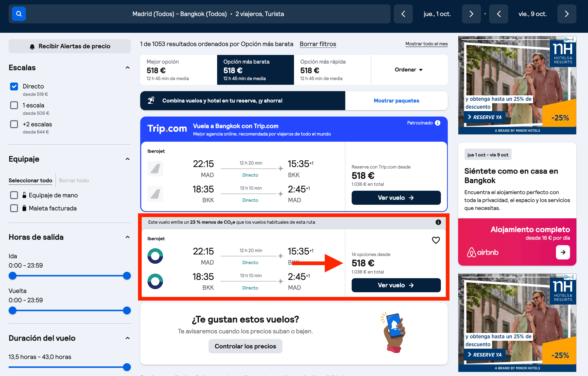Go to next return date after vie., 9 oct.
This screenshot has width=588, height=376.
567,14
